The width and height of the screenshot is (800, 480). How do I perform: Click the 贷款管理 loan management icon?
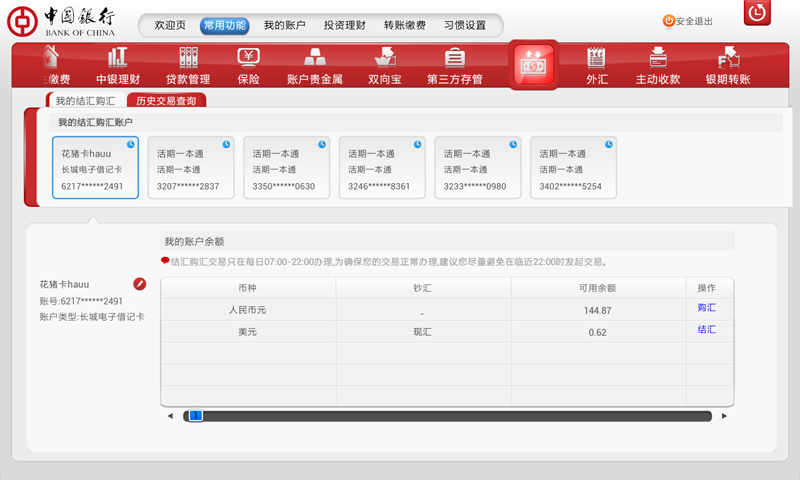click(188, 65)
